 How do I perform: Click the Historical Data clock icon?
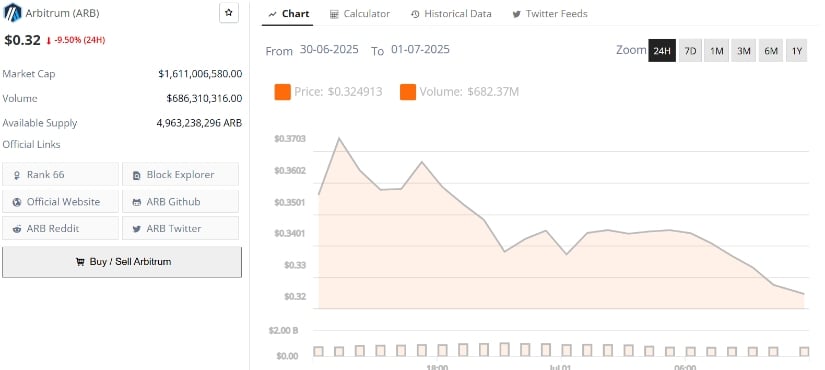pyautogui.click(x=415, y=14)
